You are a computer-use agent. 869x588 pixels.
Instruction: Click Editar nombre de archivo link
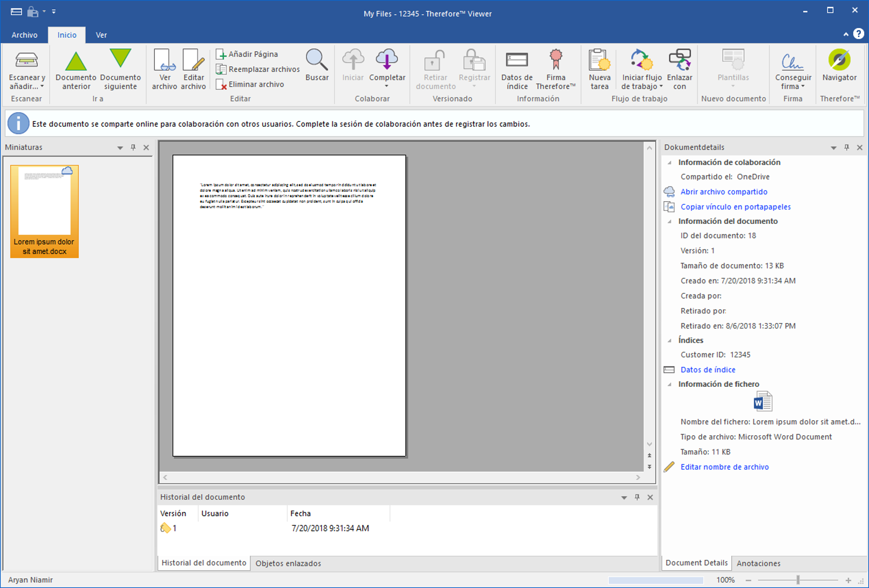point(724,467)
